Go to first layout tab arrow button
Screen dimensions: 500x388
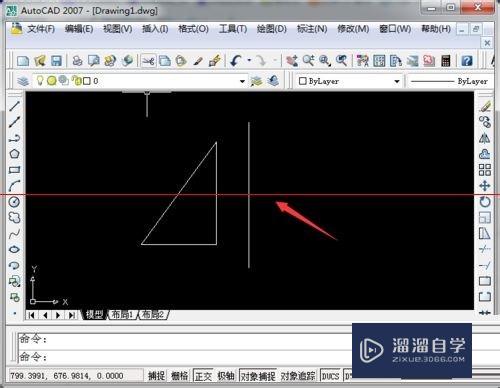31,315
